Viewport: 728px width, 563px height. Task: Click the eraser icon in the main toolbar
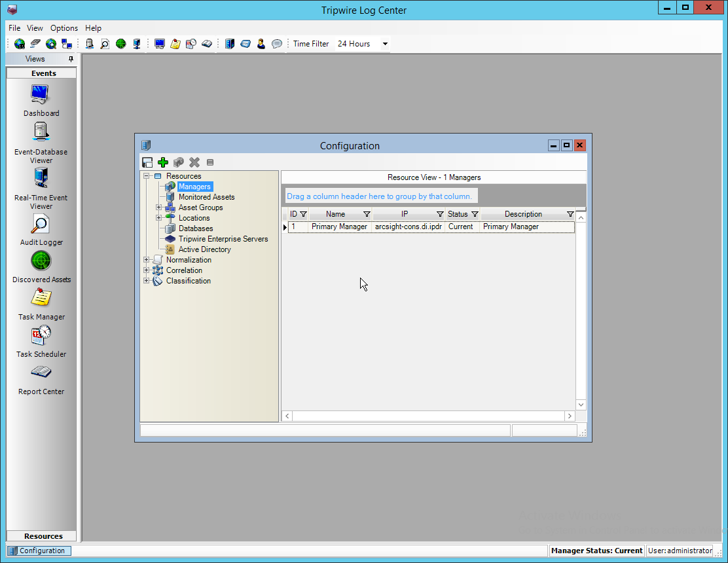click(35, 44)
